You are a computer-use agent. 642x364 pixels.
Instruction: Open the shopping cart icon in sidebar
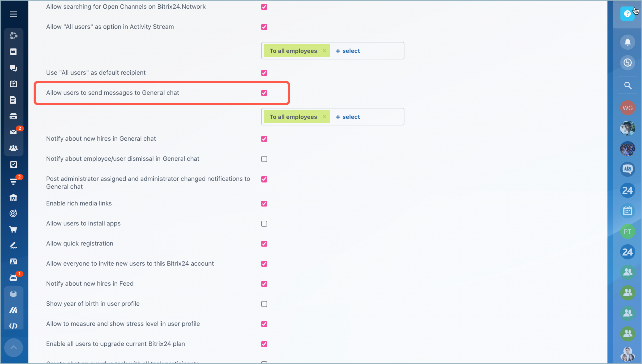click(14, 229)
